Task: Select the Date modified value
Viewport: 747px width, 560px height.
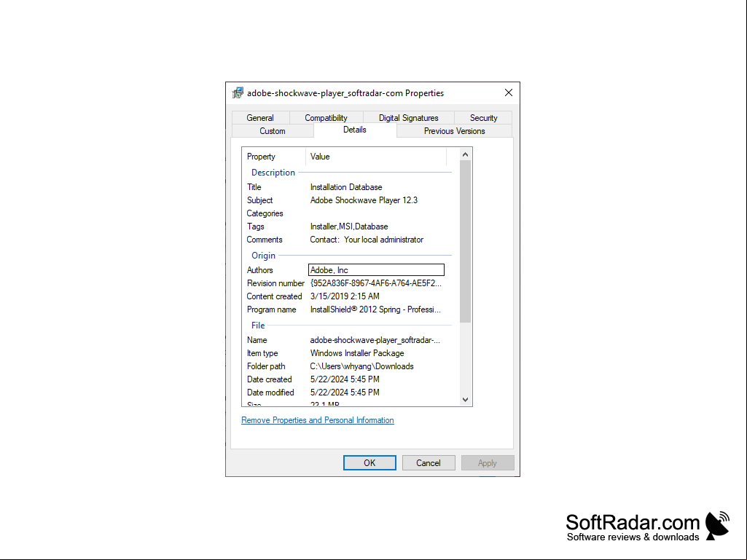Action: tap(345, 393)
